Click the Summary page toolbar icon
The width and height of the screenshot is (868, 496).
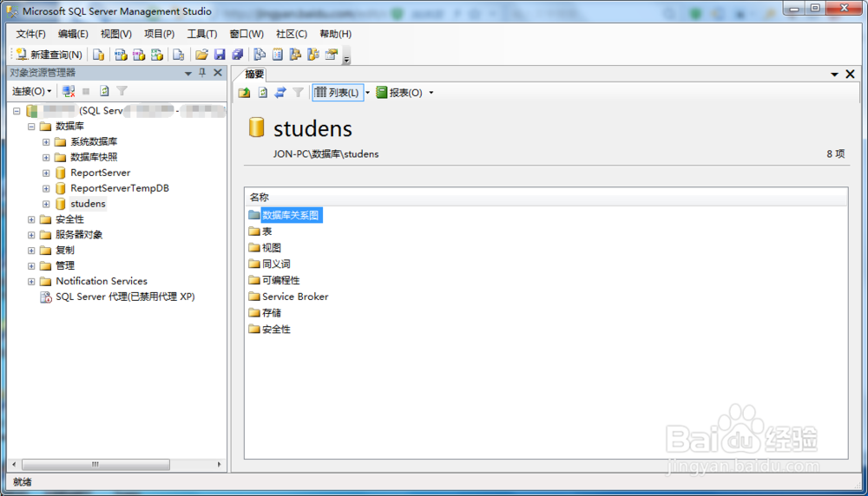(278, 54)
